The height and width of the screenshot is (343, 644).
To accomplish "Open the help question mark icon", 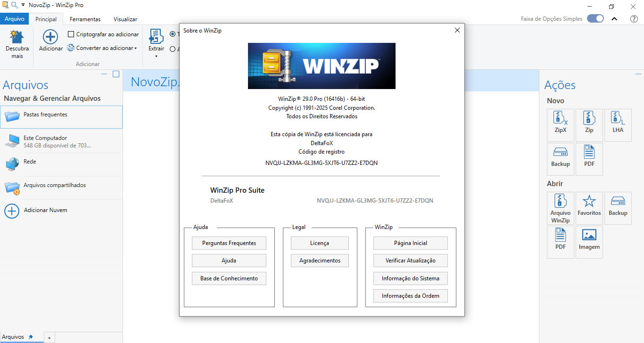I will (634, 19).
